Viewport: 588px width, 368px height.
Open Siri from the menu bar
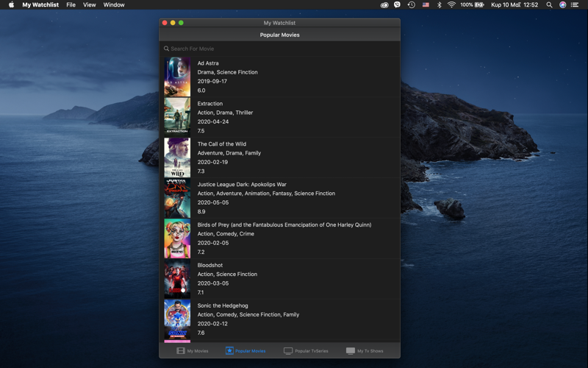coord(562,5)
